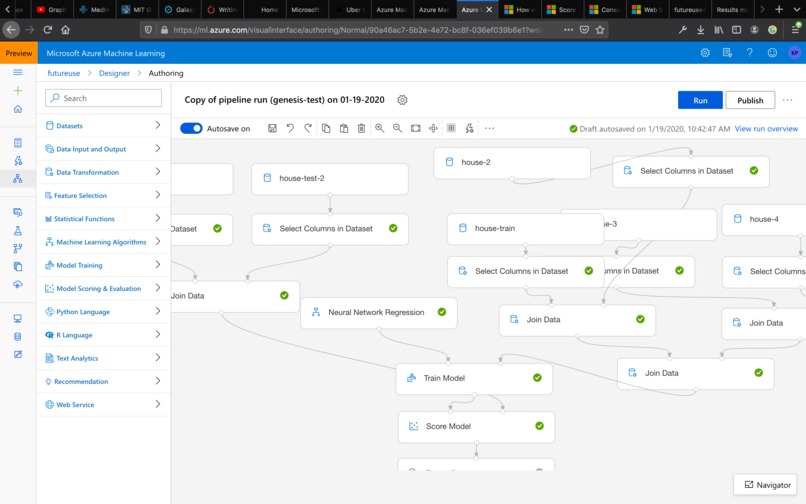Select the house-train dataset node
This screenshot has height=504, width=806.
tap(525, 228)
